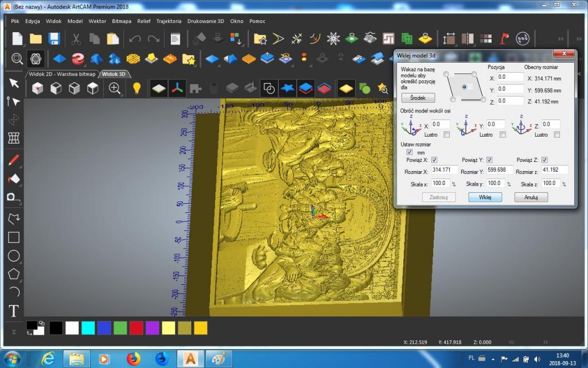Show hidden system tray icons
The image size is (588, 368).
point(493,359)
